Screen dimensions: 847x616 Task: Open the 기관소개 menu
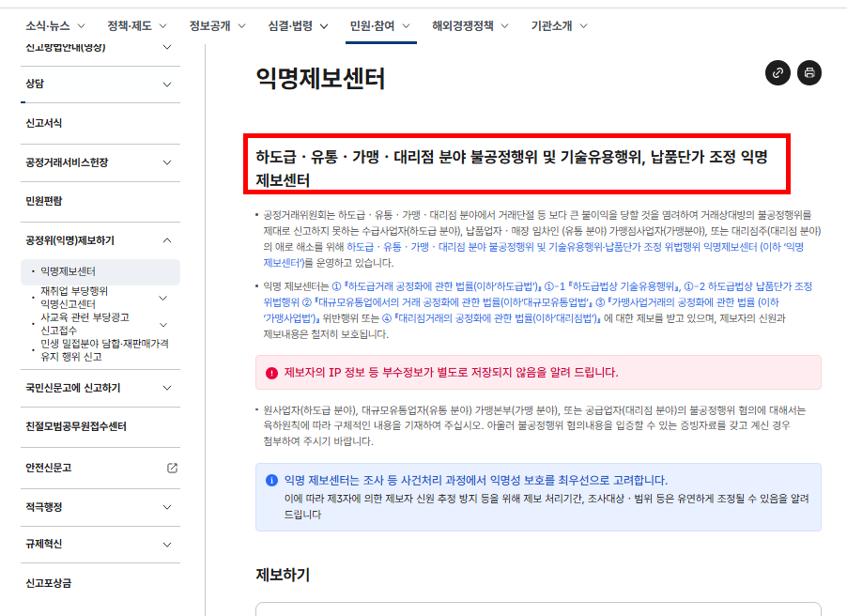point(559,26)
